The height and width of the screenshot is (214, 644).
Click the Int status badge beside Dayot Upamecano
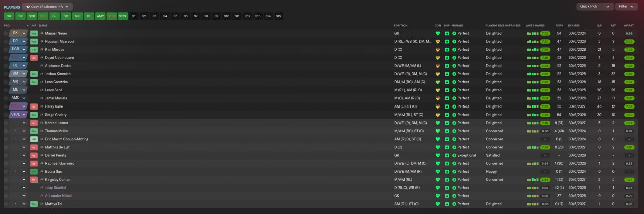[34, 58]
